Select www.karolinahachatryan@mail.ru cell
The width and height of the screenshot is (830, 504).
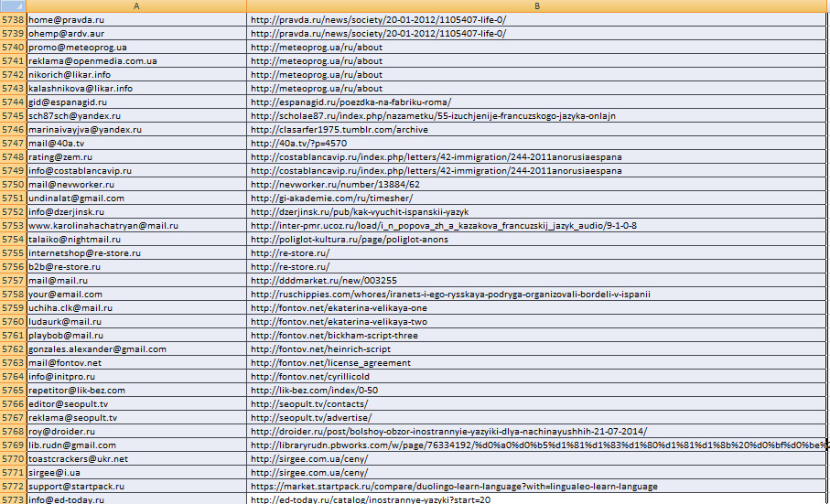pyautogui.click(x=136, y=225)
